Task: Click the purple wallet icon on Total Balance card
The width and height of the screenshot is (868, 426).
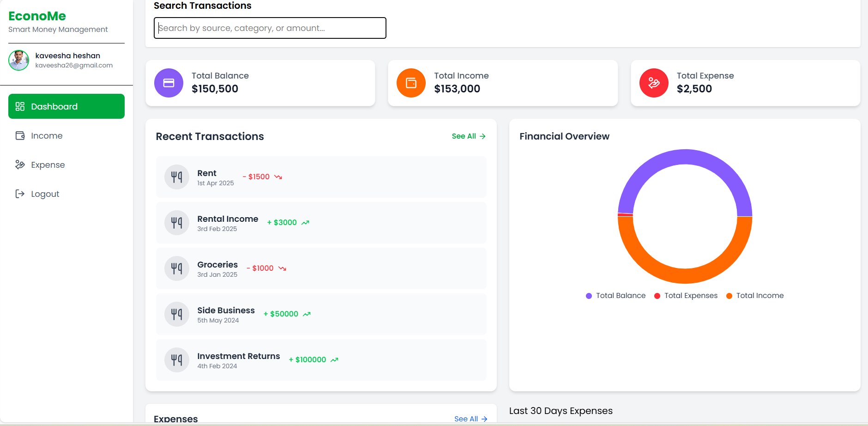Action: tap(169, 83)
